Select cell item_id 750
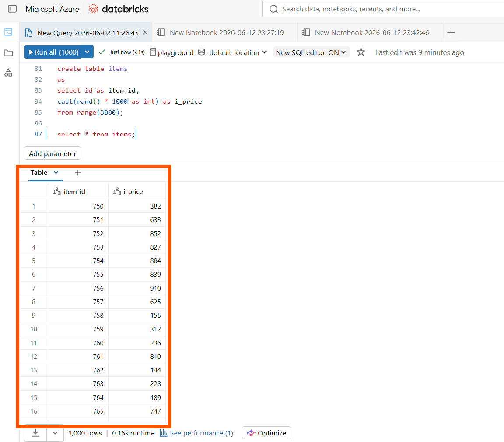Screen dimensions: 504x442 78,206
